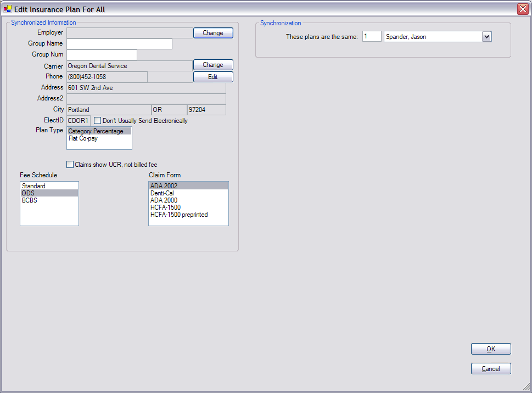
Task: Select Flat Co-pay plan type
Action: coord(83,139)
